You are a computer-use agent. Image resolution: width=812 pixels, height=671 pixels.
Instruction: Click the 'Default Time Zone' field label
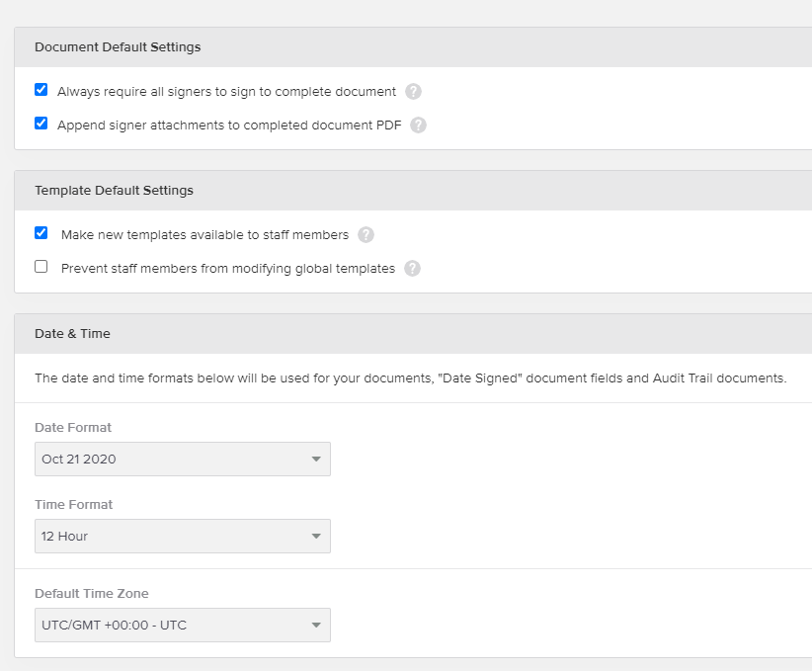click(92, 594)
